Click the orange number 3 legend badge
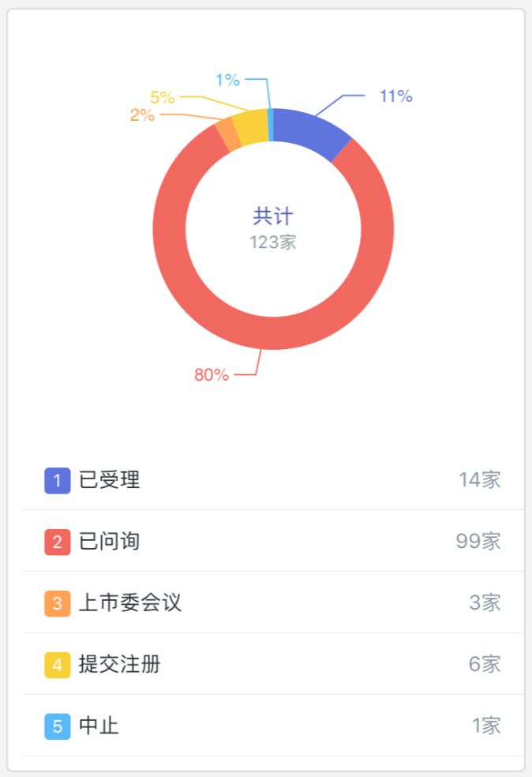The width and height of the screenshot is (532, 777). click(x=58, y=603)
